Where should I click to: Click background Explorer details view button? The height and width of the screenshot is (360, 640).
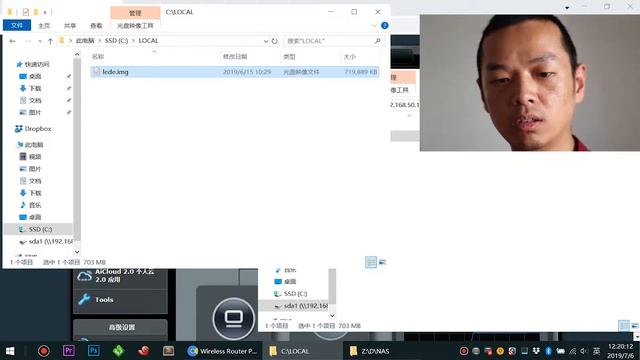(624, 326)
